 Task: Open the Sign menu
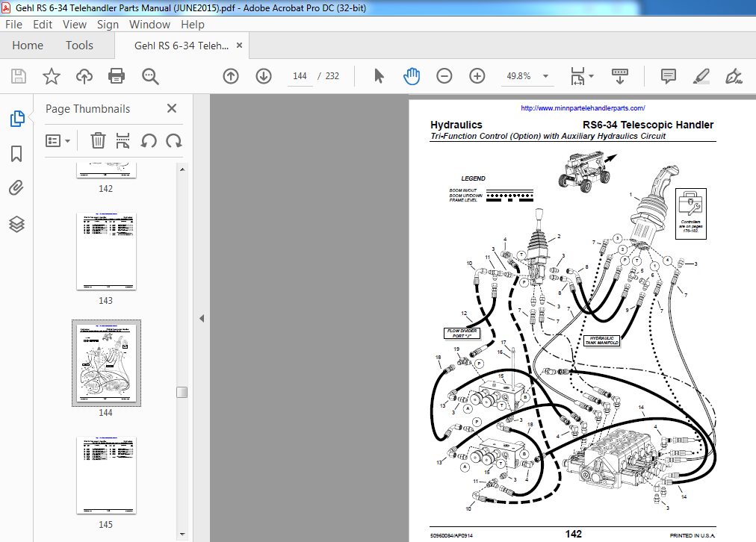point(108,25)
